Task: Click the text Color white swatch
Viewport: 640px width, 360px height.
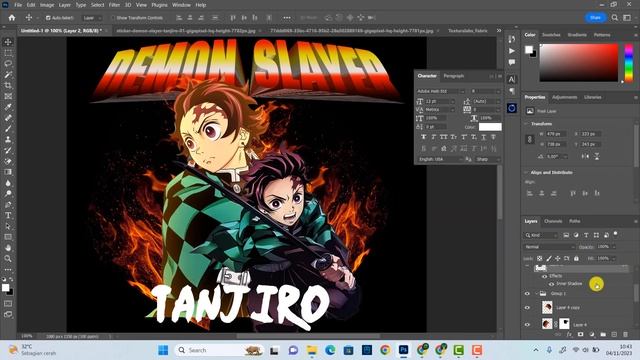Action: [x=490, y=127]
